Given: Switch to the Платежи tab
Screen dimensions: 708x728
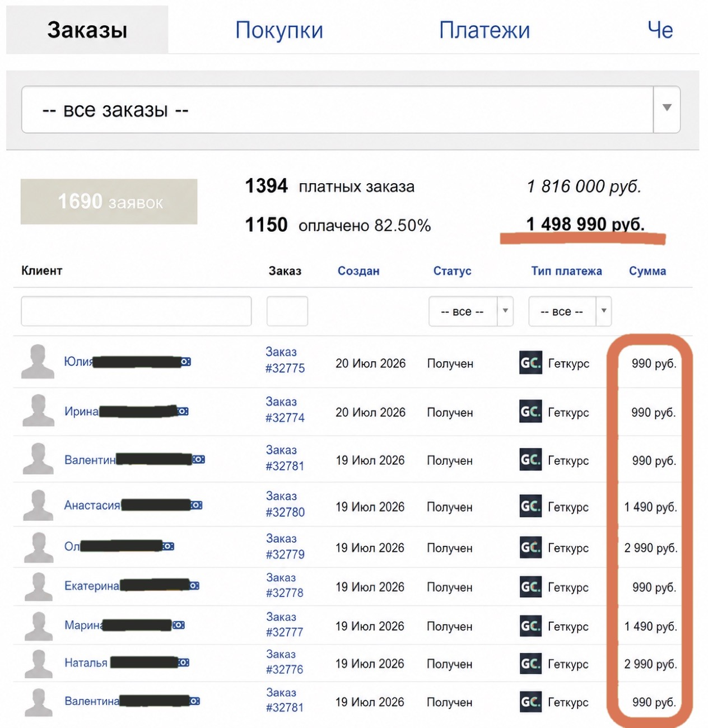Looking at the screenshot, I should 484,30.
